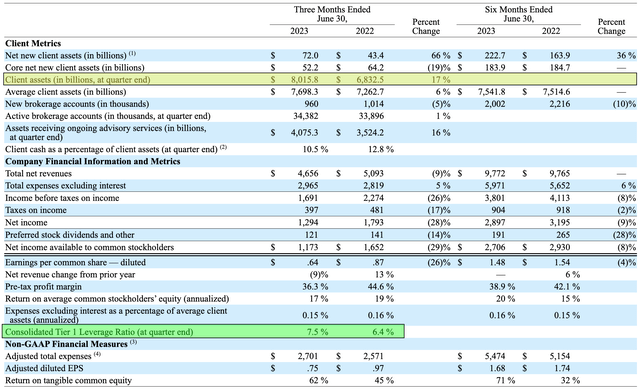Select the six-month value "222.7"

click(495, 55)
